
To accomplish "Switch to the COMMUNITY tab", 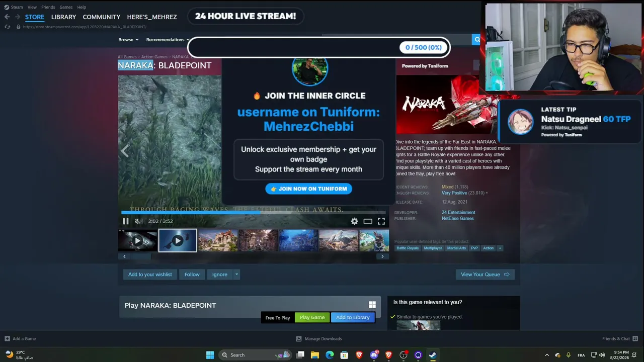I will [x=102, y=17].
